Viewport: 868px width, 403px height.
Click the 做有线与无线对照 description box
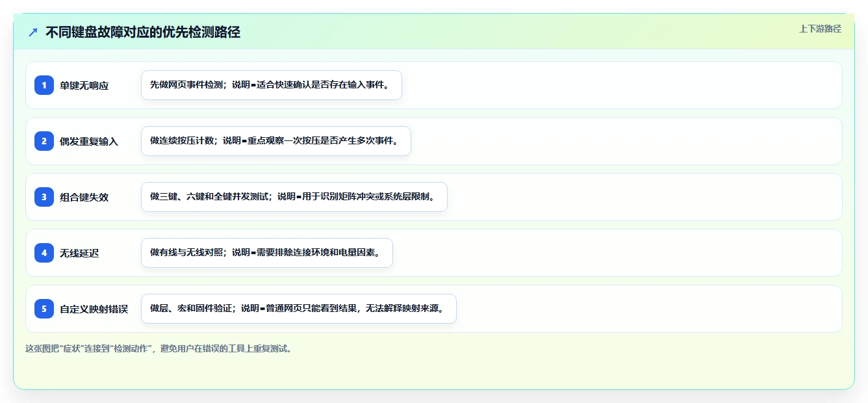point(267,253)
